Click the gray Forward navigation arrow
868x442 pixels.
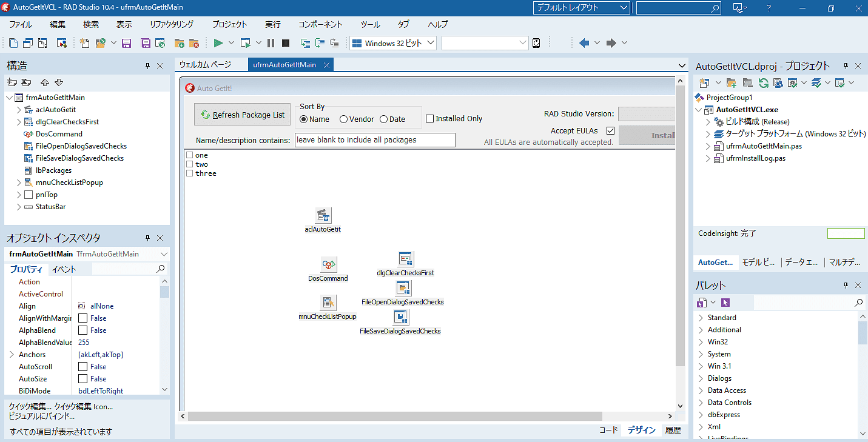point(611,43)
